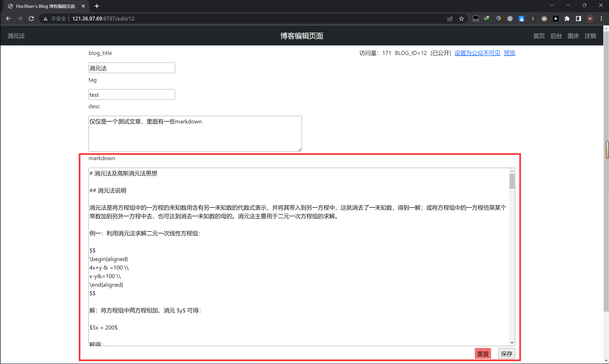Open the Extensions puzzle piece menu
The height and width of the screenshot is (364, 609).
pyautogui.click(x=567, y=19)
